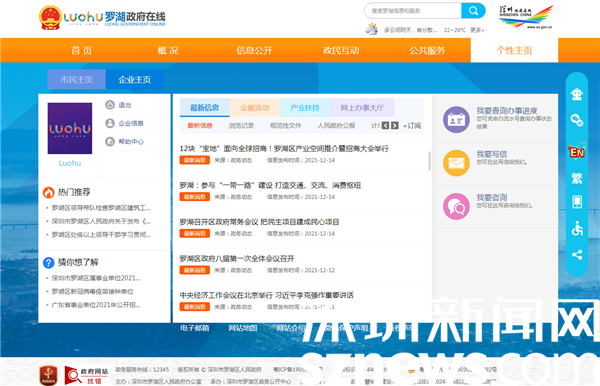
Task: Click the purple 我要查询办事进度 icon
Action: click(x=456, y=120)
